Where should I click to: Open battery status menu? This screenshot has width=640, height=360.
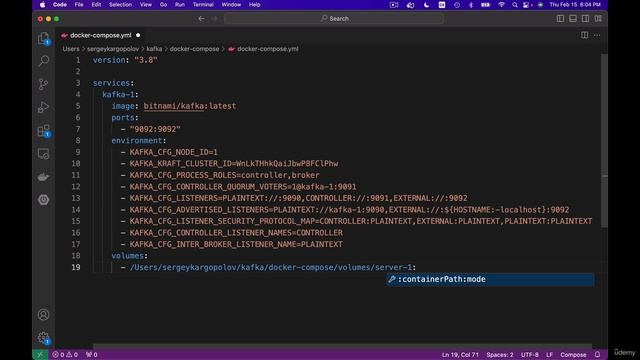pyautogui.click(x=485, y=4)
